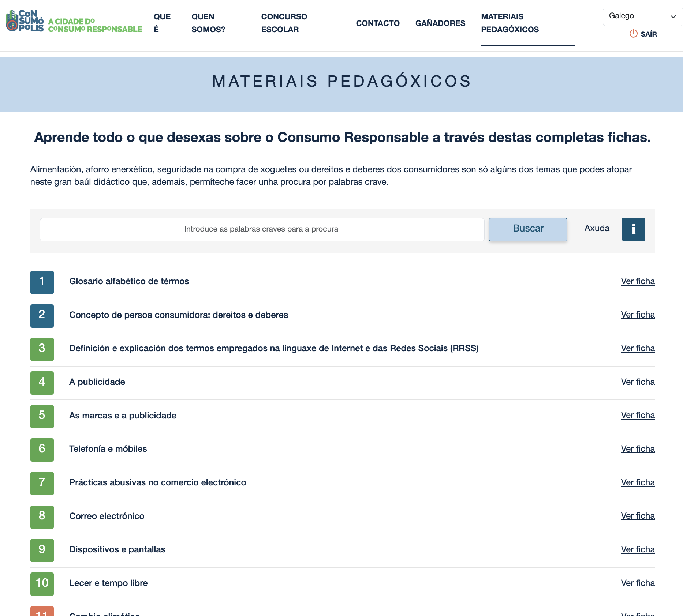Click title Glosario alfabético de térmos
This screenshot has width=683, height=616.
(x=129, y=281)
